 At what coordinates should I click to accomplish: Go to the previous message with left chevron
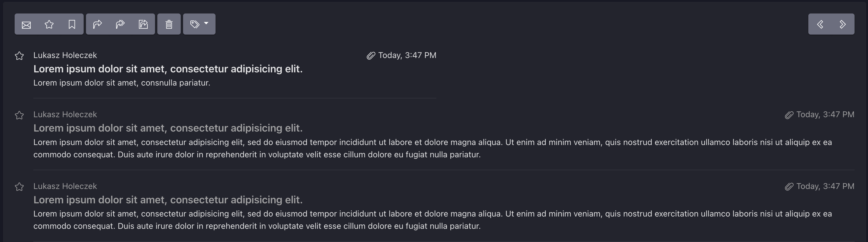click(819, 24)
